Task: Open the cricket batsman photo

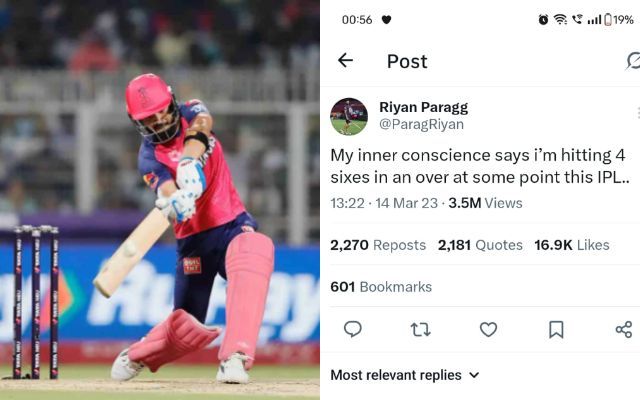Action: (x=160, y=200)
